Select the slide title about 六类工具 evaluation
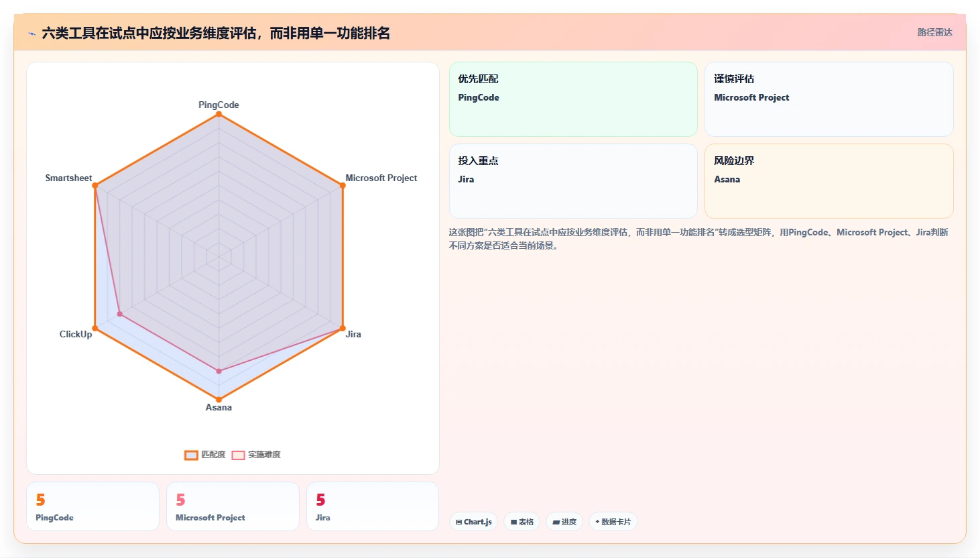Viewport: 980px width, 558px height. click(216, 33)
